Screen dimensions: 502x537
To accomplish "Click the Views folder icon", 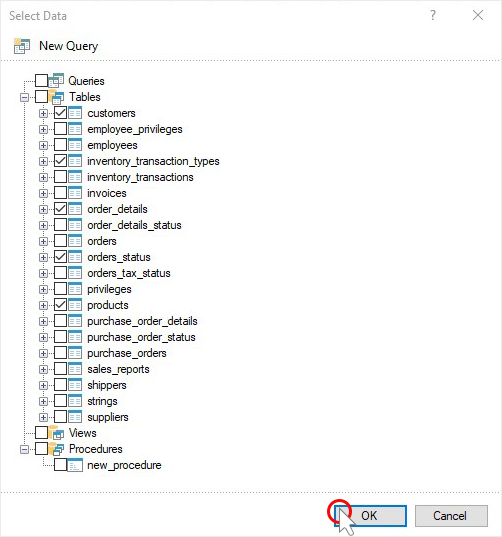I will pos(56,433).
